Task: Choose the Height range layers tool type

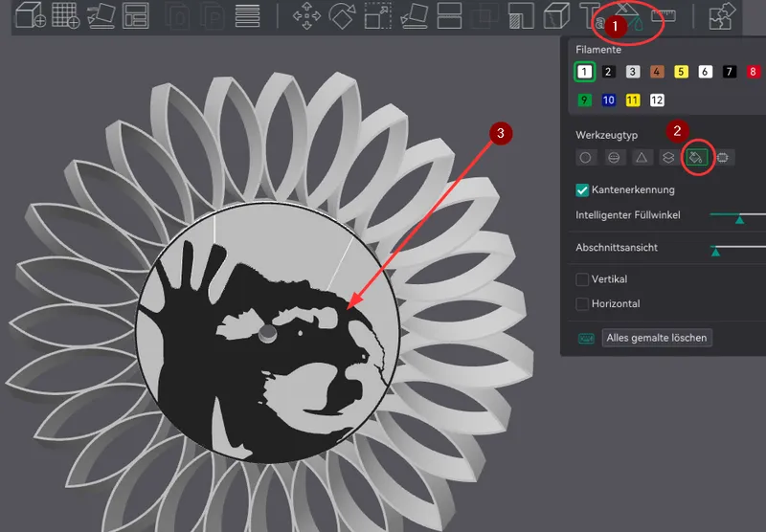Action: click(x=668, y=158)
